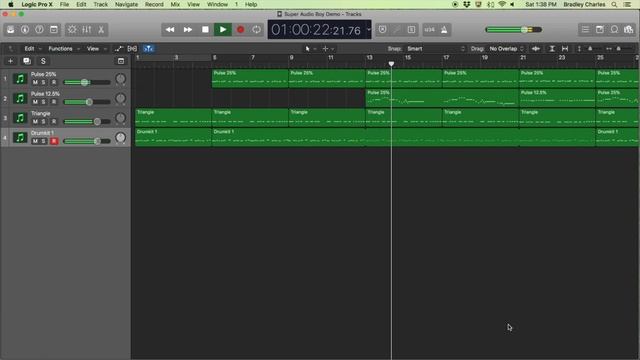Open Quick Help question mark icon
Image resolution: width=640 pixels, height=360 pixels.
[x=39, y=29]
